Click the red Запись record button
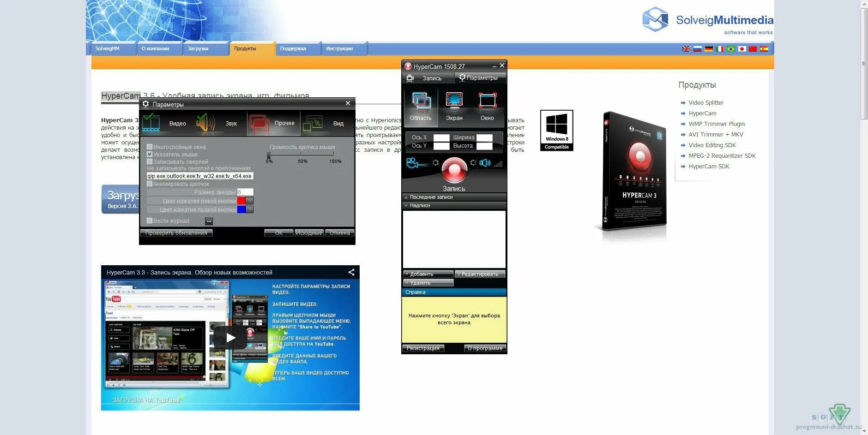Screen dimensions: 868x435 [454, 170]
